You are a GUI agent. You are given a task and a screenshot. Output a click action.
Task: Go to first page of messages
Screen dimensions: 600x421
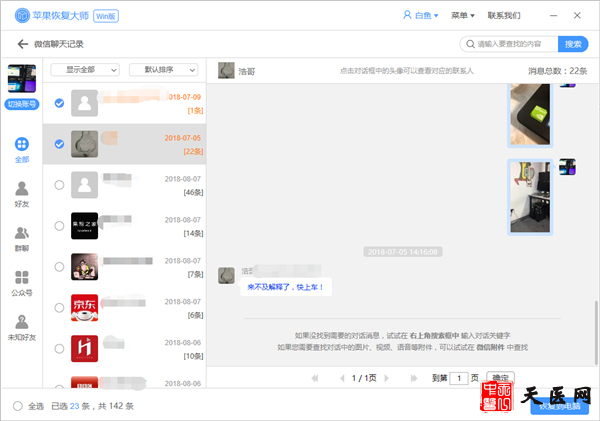314,378
